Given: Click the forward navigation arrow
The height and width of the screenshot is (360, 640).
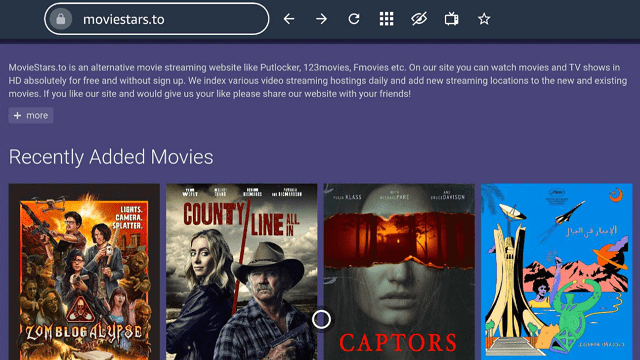Looking at the screenshot, I should [x=321, y=19].
